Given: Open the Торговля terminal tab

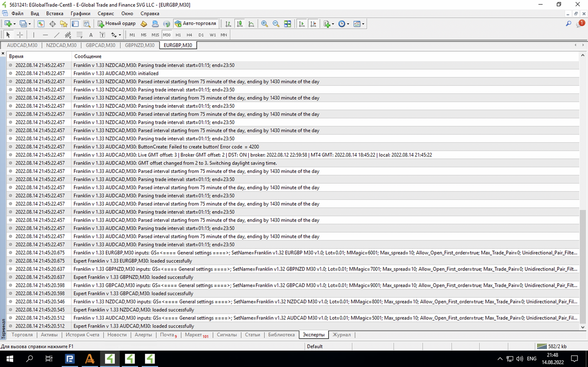Looking at the screenshot, I should point(22,335).
